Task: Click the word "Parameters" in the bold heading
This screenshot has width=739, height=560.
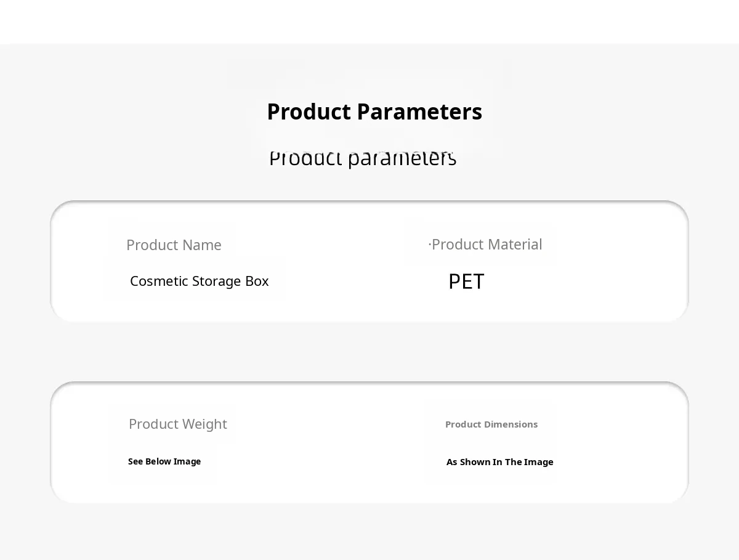Action: tap(419, 112)
